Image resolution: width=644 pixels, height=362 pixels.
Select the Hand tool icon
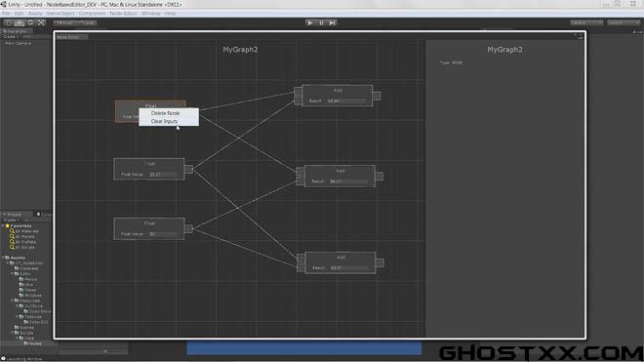point(8,23)
